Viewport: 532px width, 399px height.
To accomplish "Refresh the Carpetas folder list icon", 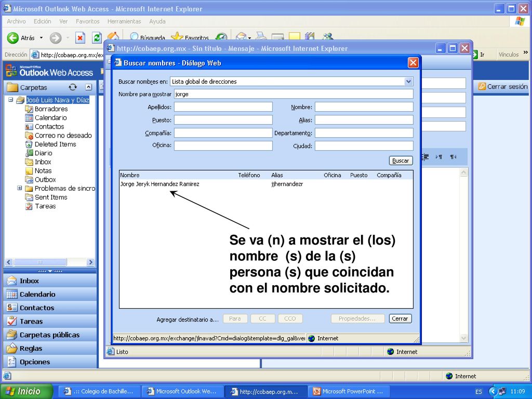I will (73, 87).
